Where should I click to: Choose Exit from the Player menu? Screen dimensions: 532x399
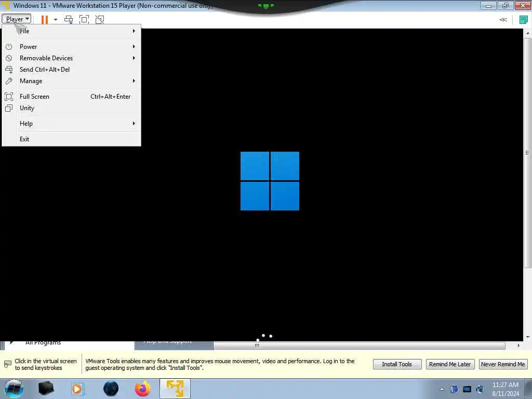71,139
